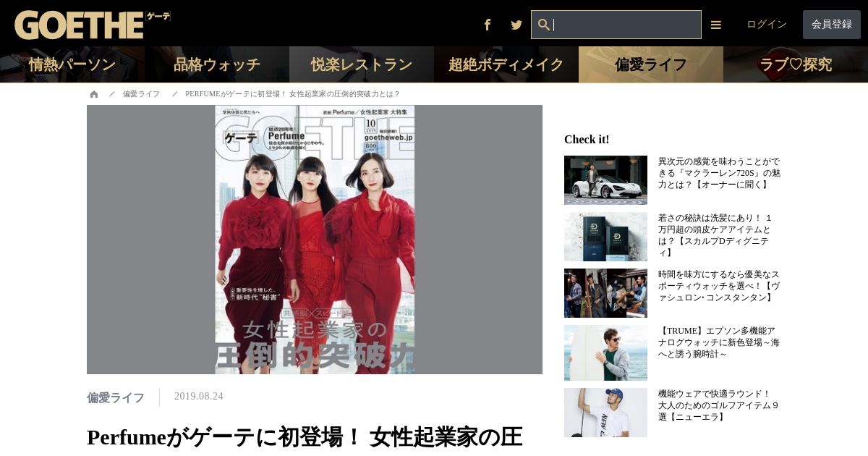Screen dimensions: 868x456
Task: Open the McLaren 720S car thumbnail
Action: click(x=605, y=180)
